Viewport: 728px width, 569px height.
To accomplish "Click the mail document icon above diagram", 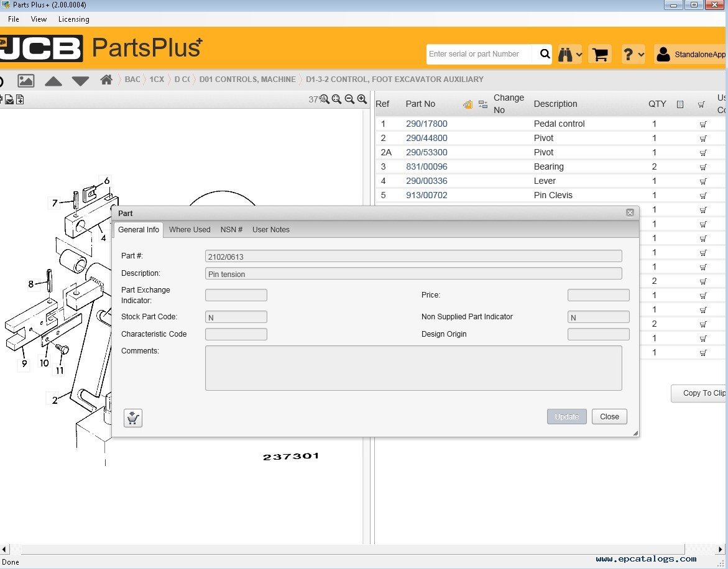I will pyautogui.click(x=9, y=99).
